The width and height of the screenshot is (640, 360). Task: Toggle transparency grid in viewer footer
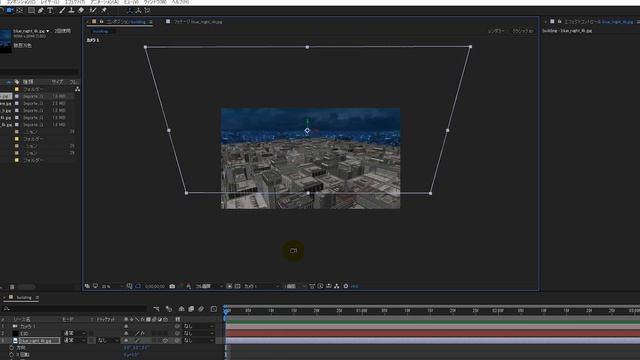pos(238,286)
